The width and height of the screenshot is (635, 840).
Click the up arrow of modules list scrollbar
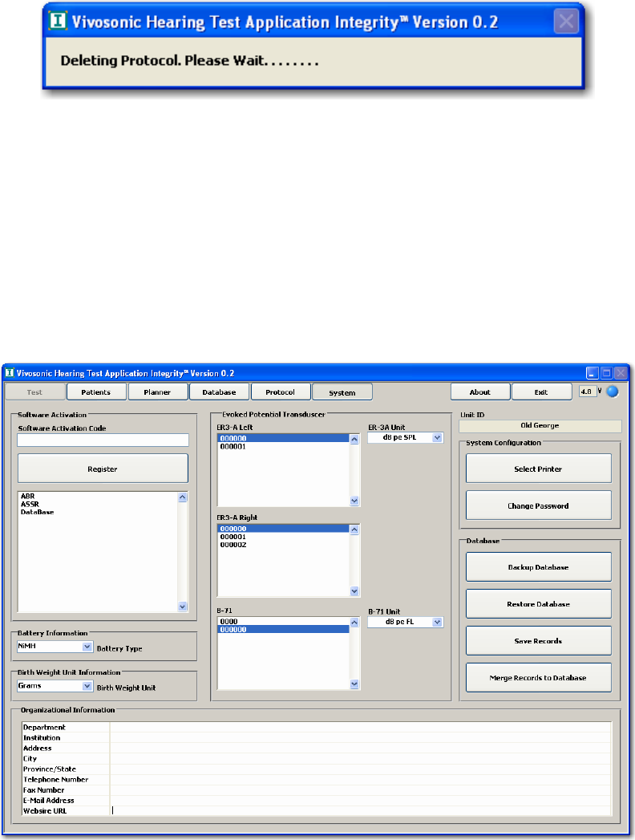click(183, 497)
